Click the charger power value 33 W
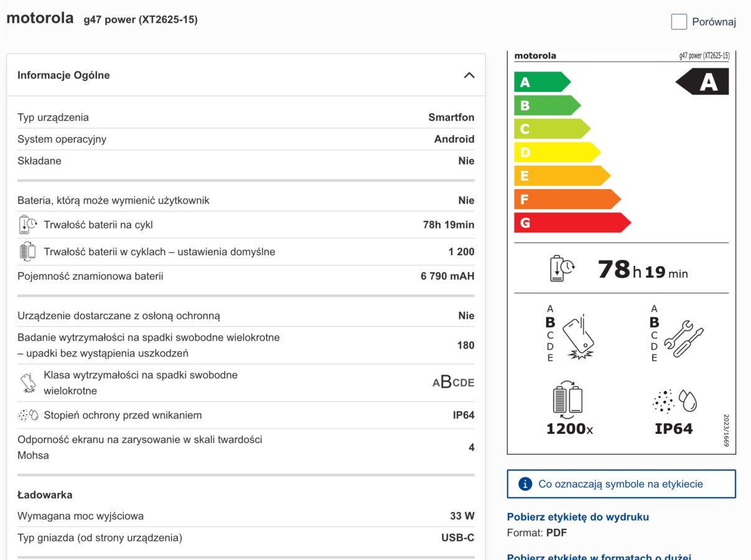Screen dimensions: 751x560 click(462, 516)
